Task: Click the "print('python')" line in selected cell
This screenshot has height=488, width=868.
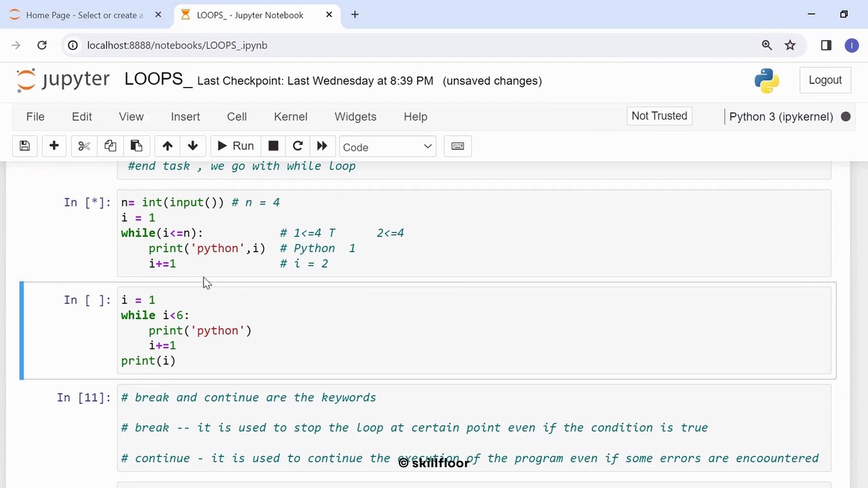Action: [x=200, y=330]
